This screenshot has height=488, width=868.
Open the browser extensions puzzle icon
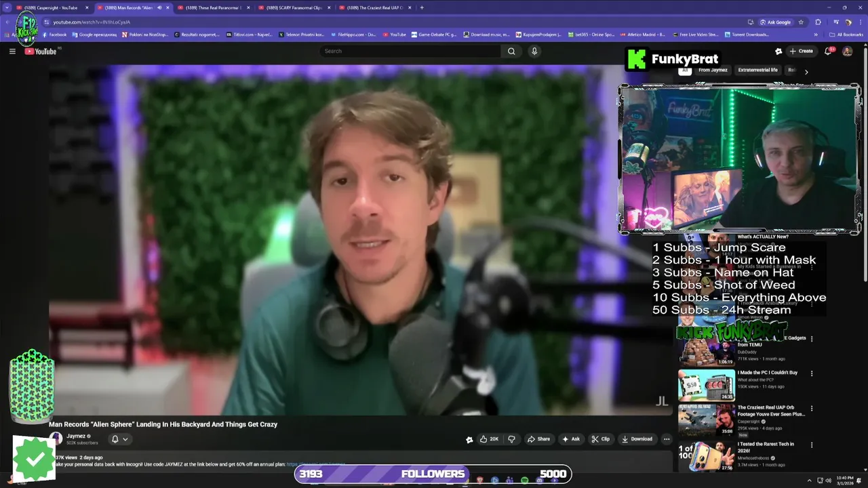point(818,22)
